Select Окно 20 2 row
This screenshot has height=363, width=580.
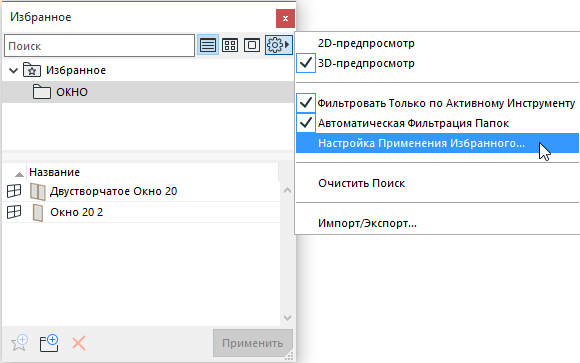pos(141,212)
